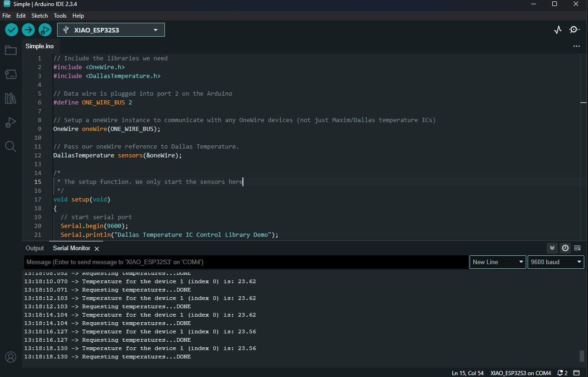This screenshot has width=588, height=377.
Task: Open the 9600 baud rate dropdown
Action: point(556,262)
